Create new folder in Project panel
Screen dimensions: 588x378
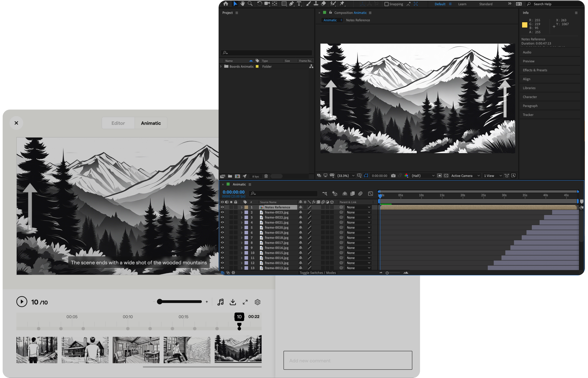[x=230, y=176]
